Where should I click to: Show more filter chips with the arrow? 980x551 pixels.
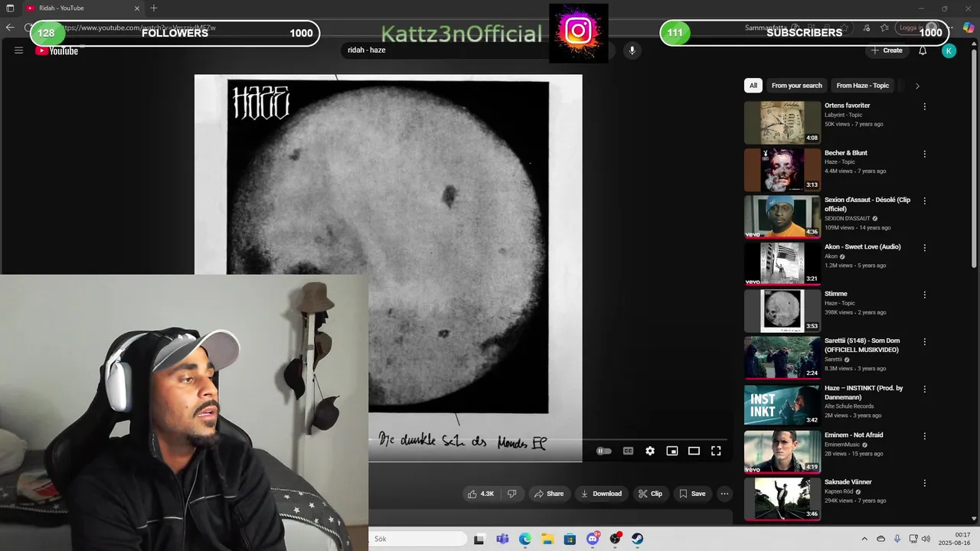917,86
